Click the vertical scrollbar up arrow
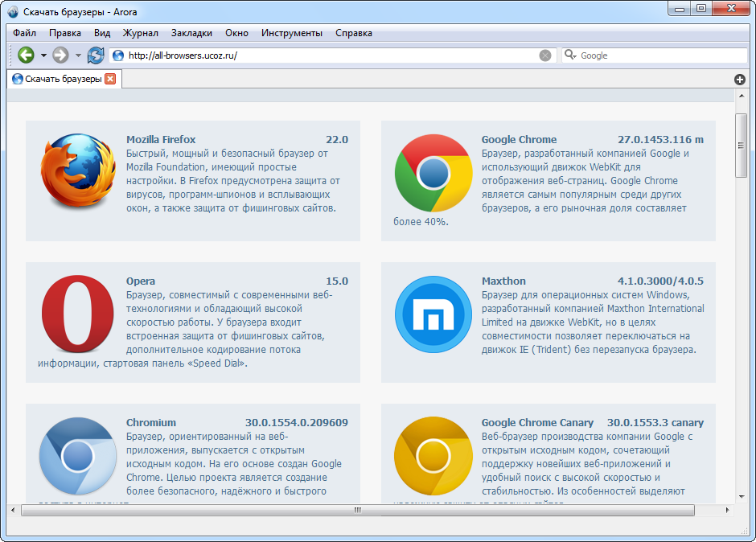 coord(741,96)
